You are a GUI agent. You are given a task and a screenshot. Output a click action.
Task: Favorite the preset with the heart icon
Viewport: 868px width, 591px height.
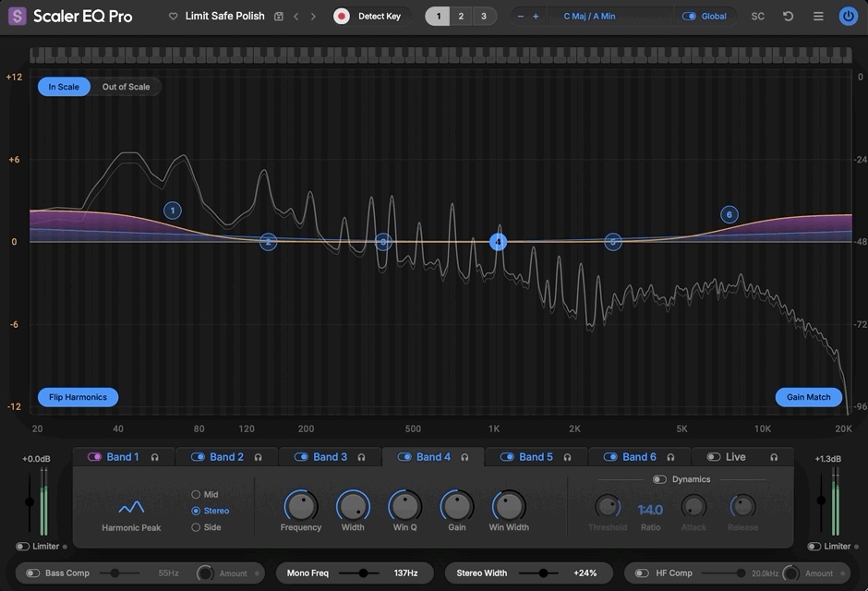[174, 17]
